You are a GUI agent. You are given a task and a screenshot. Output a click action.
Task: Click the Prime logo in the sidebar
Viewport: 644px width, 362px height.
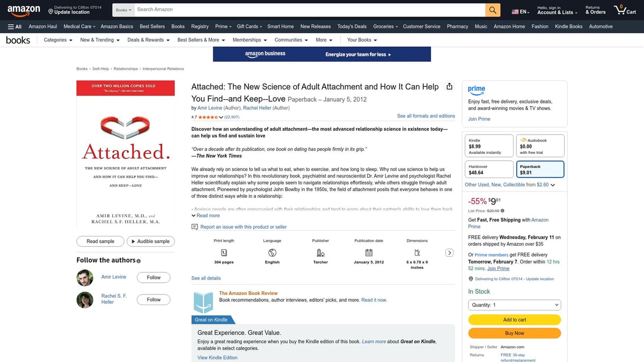pos(477,90)
